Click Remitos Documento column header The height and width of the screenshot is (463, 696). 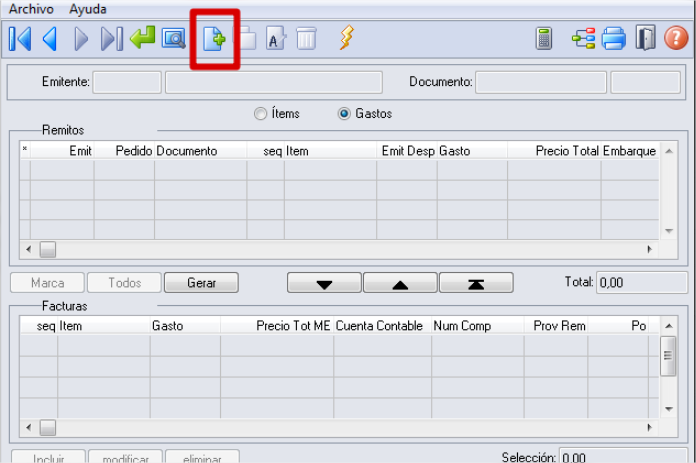pyautogui.click(x=201, y=151)
